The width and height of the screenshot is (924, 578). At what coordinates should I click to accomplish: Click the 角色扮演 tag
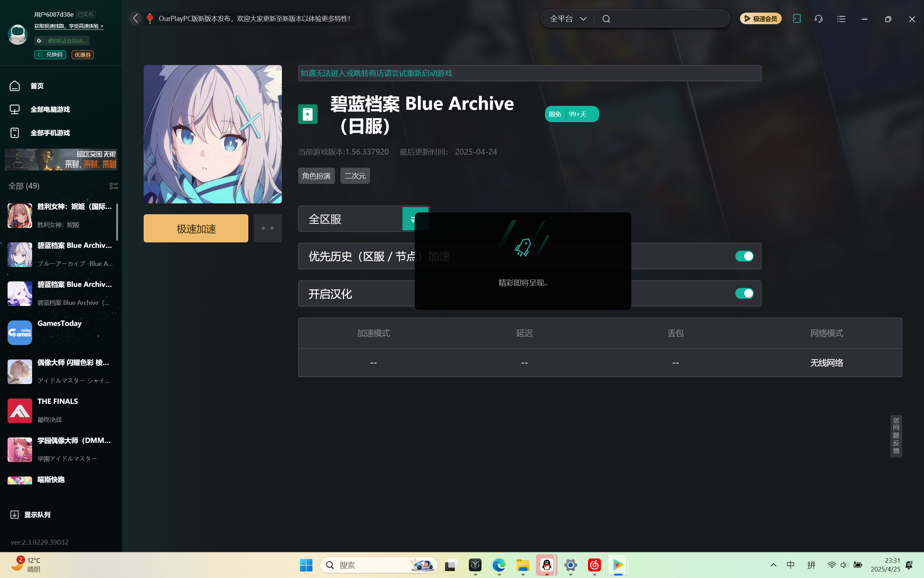point(316,176)
